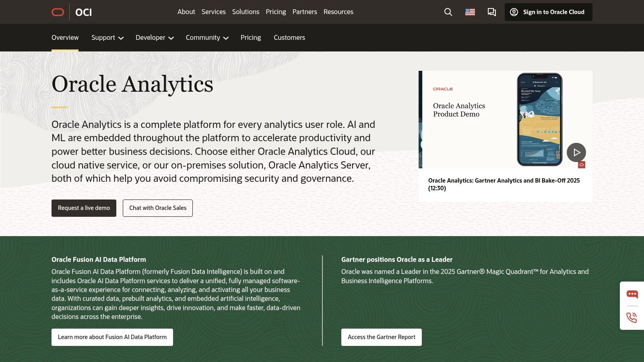The width and height of the screenshot is (644, 362).
Task: Click the phone contact icon on right edge
Action: click(632, 318)
